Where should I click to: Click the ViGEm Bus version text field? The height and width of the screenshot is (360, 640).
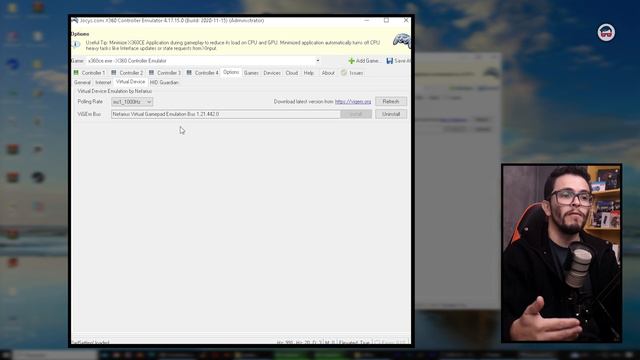[x=225, y=114]
